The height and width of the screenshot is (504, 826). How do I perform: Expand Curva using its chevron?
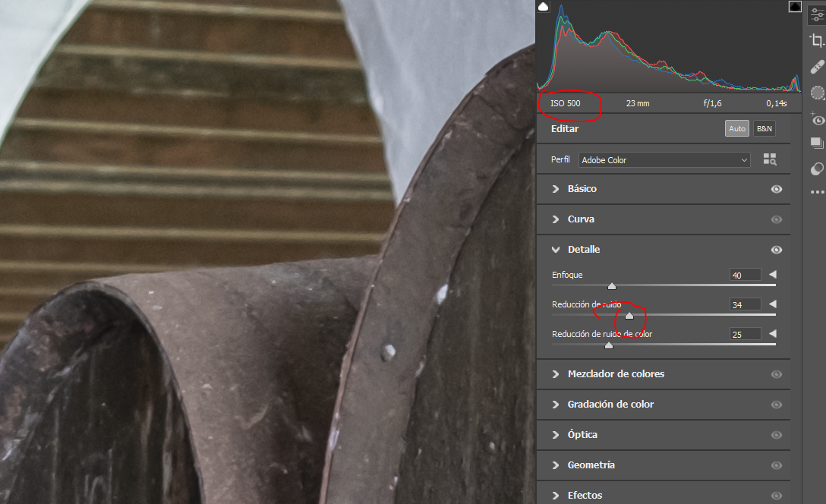tap(555, 219)
